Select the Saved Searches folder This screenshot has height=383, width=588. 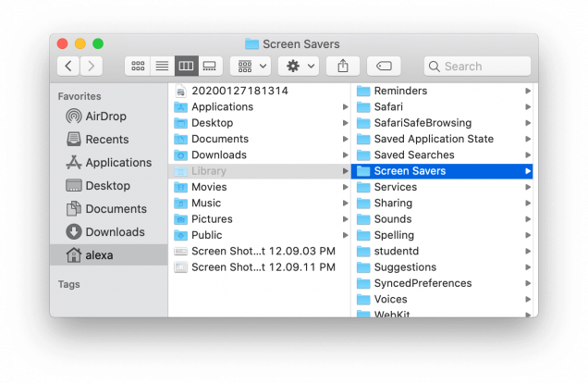442,154
